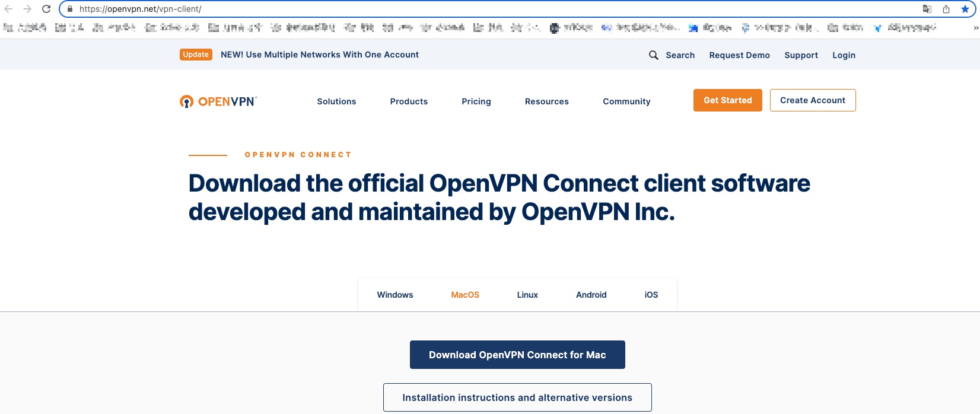Click the orange Update badge

click(196, 55)
